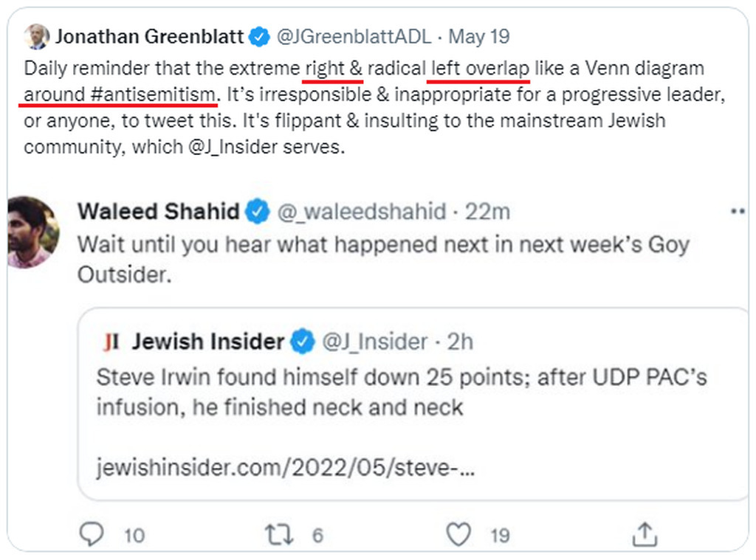Screen dimensions: 756x560
Task: Click the May 19 tweet timestamp
Action: tap(478, 37)
